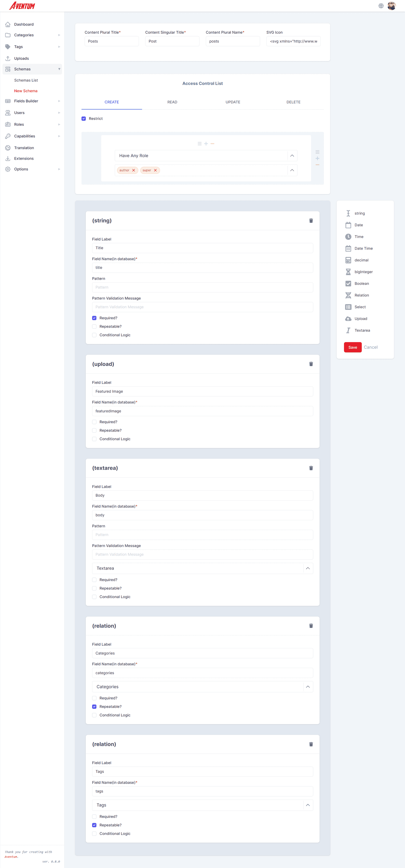Open Uploads in the sidebar
Screen dimensions: 405x868
pyautogui.click(x=21, y=58)
